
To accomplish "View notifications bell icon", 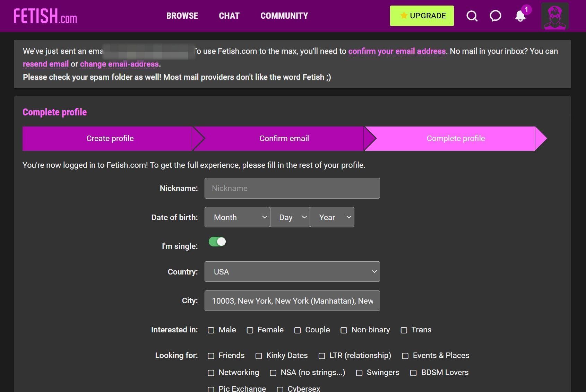I will [520, 16].
